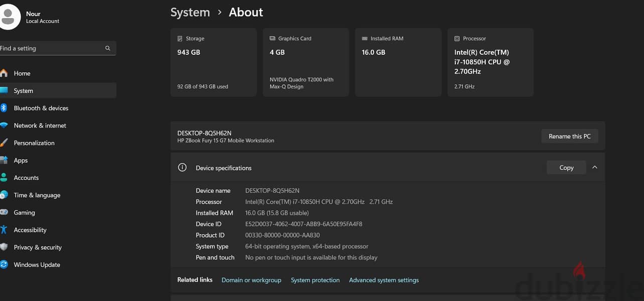The width and height of the screenshot is (644, 301).
Task: Select Time & language in sidebar
Action: coord(58,195)
